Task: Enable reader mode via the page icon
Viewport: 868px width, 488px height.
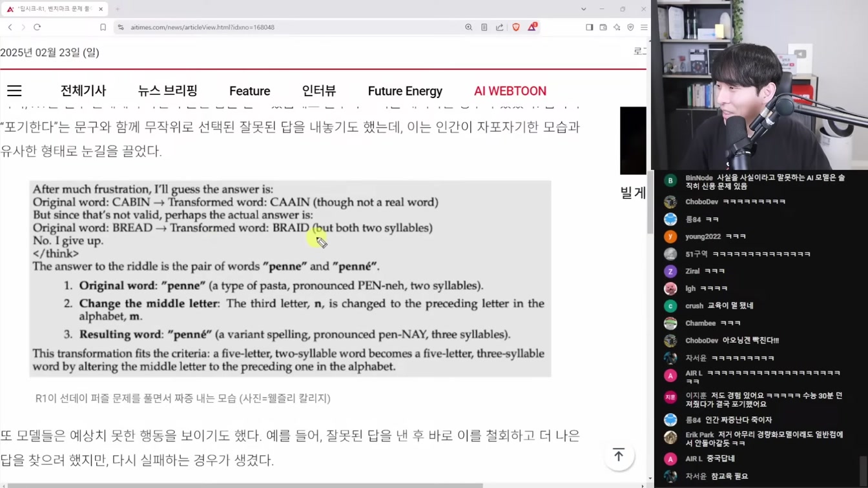Action: click(484, 27)
